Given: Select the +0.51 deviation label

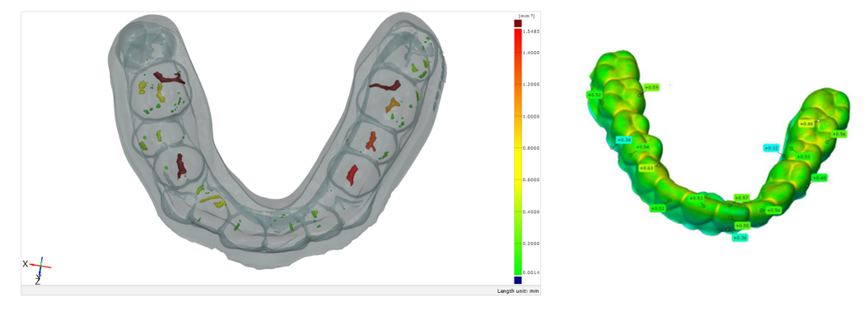Looking at the screenshot, I should click(657, 209).
